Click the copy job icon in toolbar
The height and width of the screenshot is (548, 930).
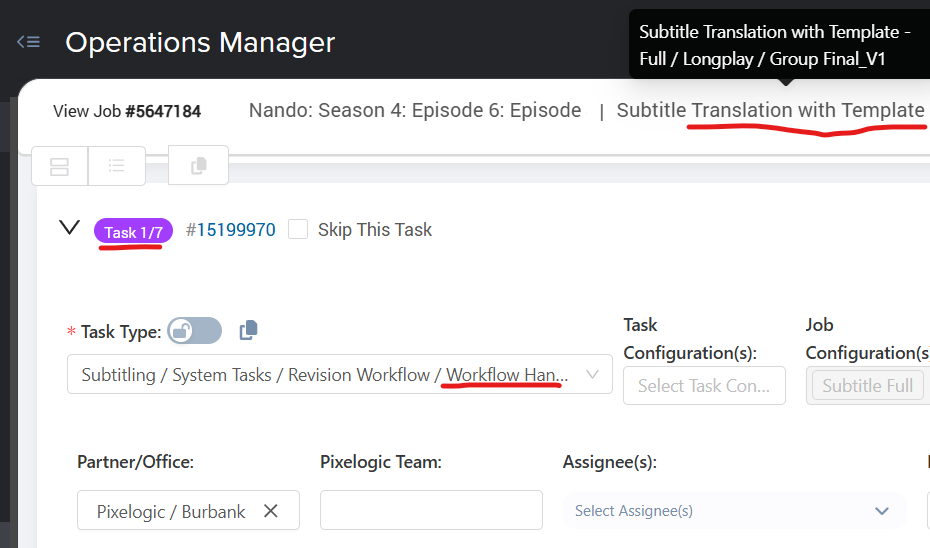click(x=199, y=165)
